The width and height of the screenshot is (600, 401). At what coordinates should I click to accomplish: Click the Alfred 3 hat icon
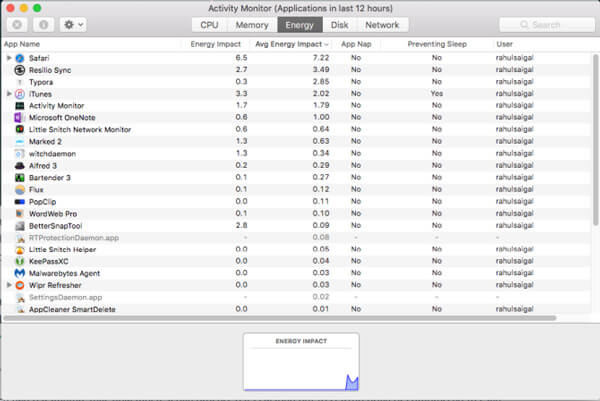[x=20, y=166]
